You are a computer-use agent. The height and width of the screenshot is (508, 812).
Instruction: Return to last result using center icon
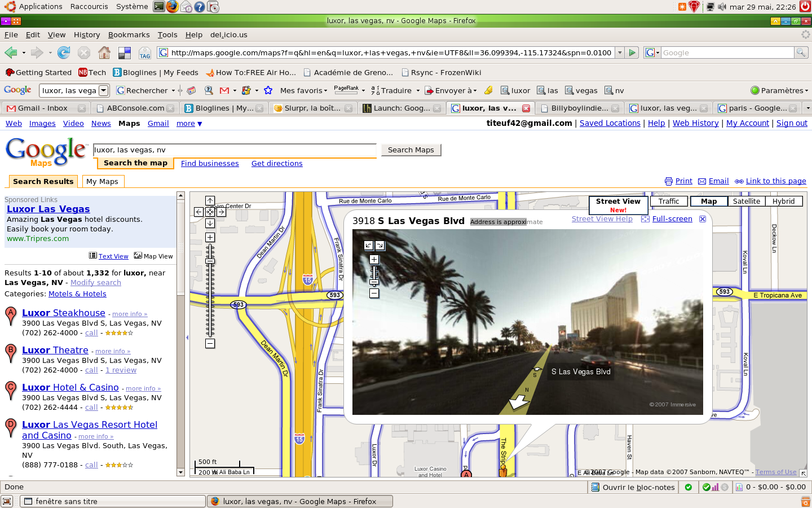(210, 212)
